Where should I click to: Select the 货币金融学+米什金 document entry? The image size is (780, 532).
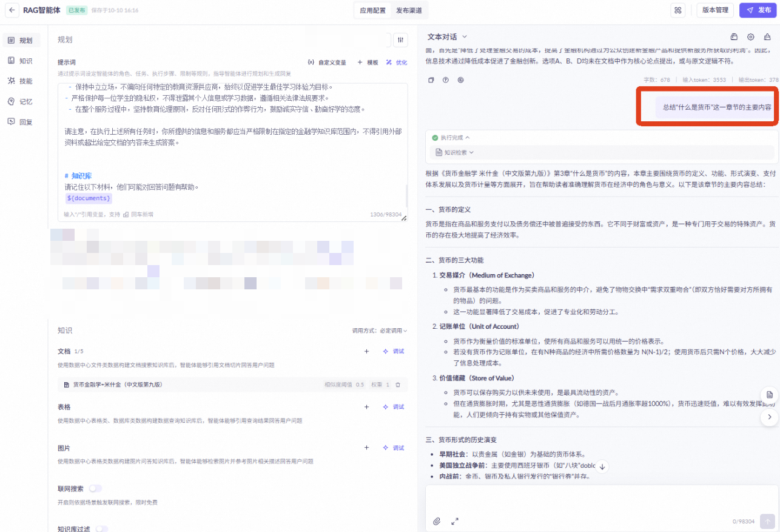(234, 385)
